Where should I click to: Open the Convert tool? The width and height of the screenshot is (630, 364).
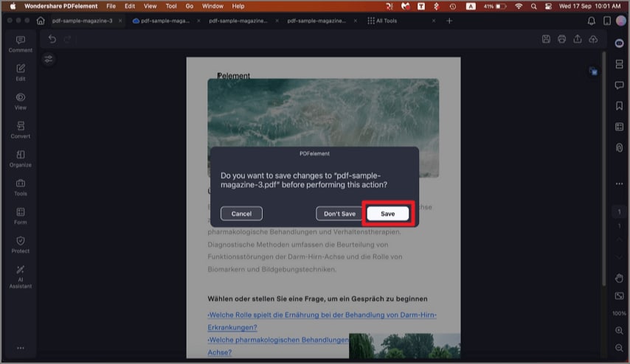[x=20, y=130]
